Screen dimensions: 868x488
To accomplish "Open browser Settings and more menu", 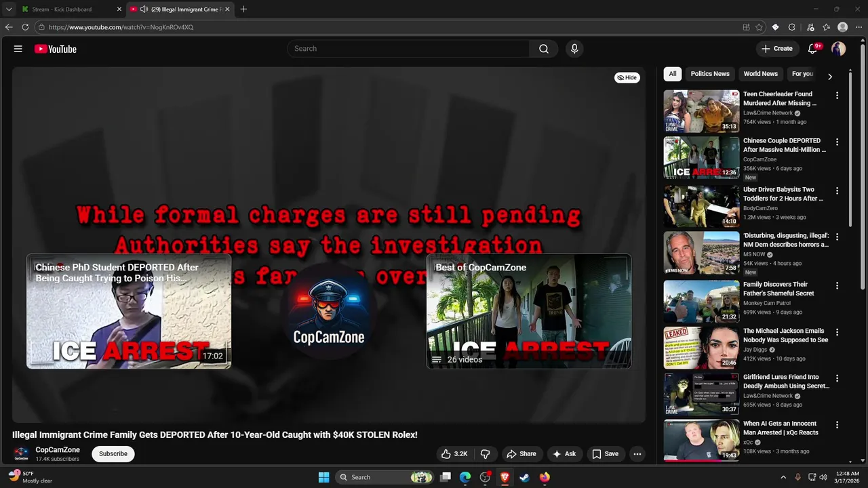I will (x=859, y=27).
